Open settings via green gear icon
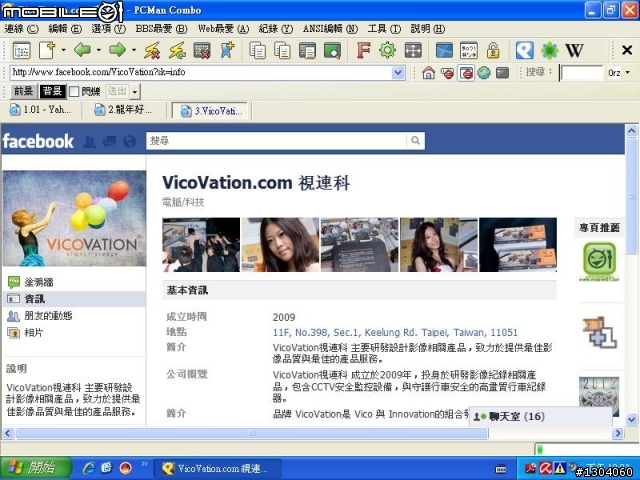This screenshot has width=640, height=480. pos(387,51)
